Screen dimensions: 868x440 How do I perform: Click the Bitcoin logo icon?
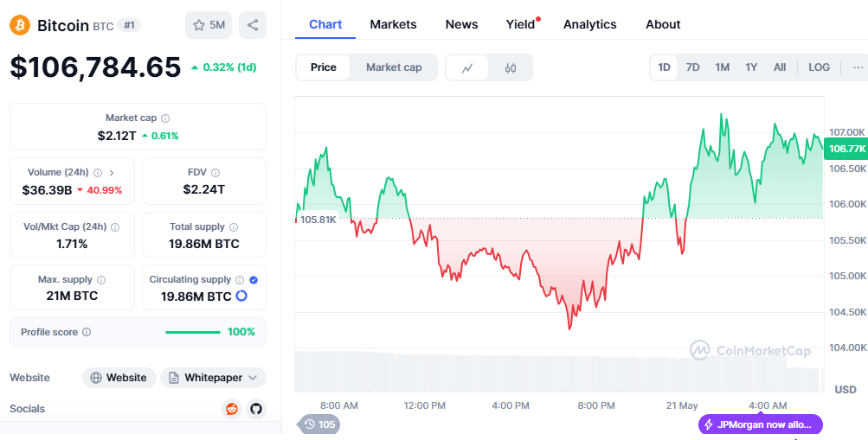20,25
